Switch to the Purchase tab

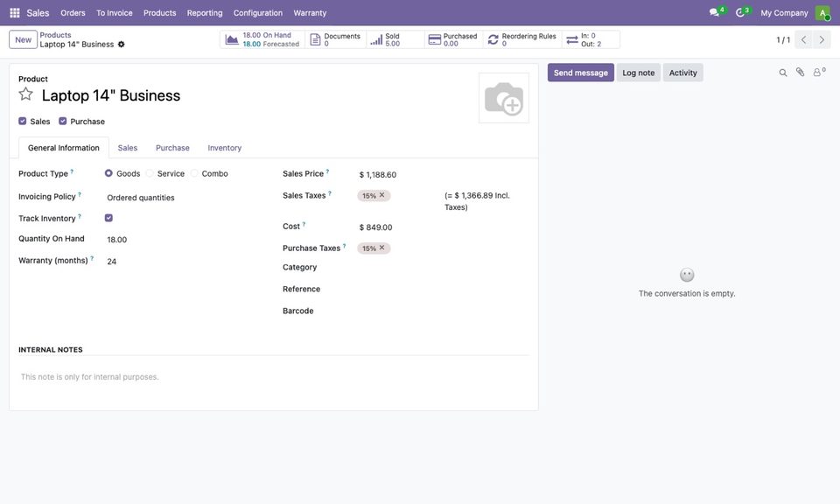click(172, 148)
